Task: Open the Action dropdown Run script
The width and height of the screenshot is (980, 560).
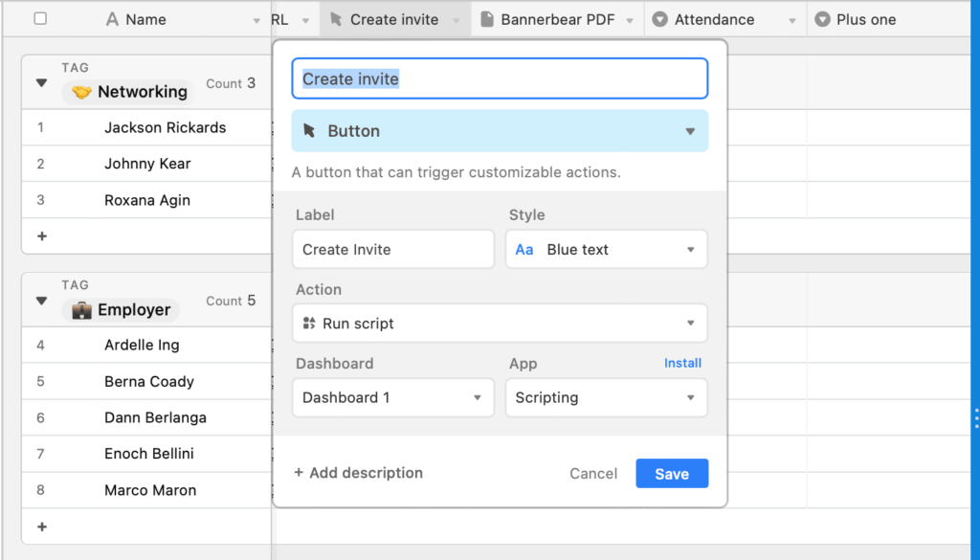Action: [500, 324]
